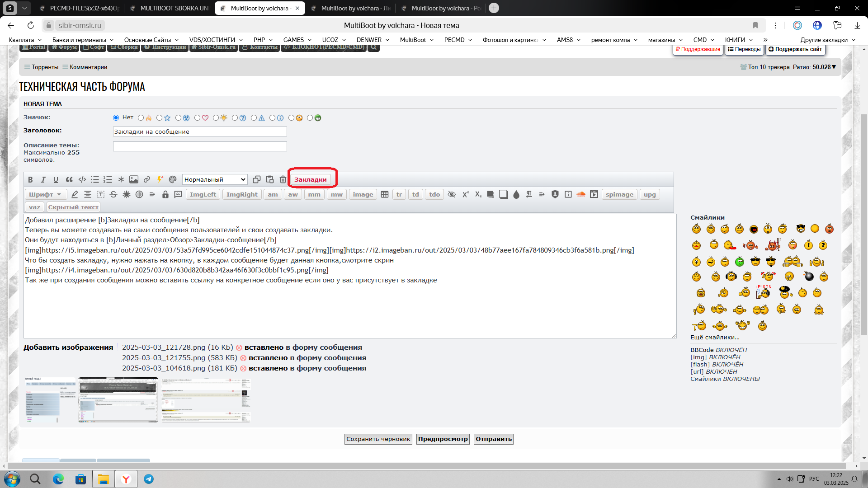868x488 pixels.
Task: Click the quote block icon
Action: pos(69,179)
